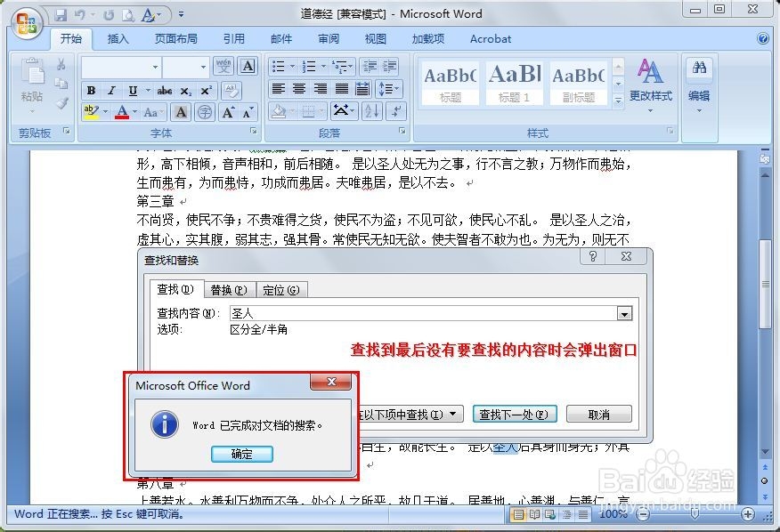Click the Sort icon
The image size is (780, 532).
point(372,111)
